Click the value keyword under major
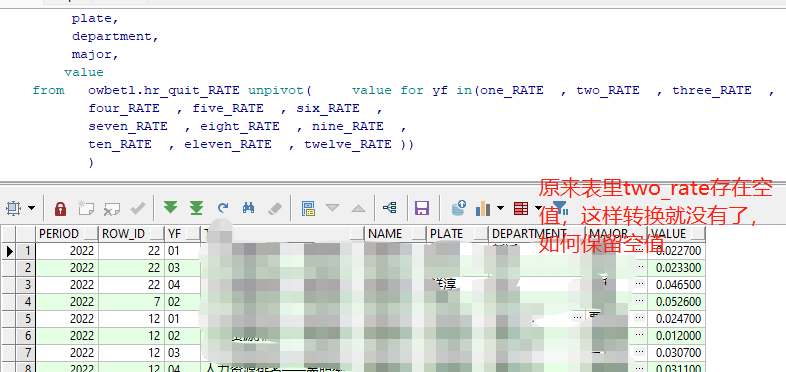Screen dimensions: 786x372 tap(84, 72)
